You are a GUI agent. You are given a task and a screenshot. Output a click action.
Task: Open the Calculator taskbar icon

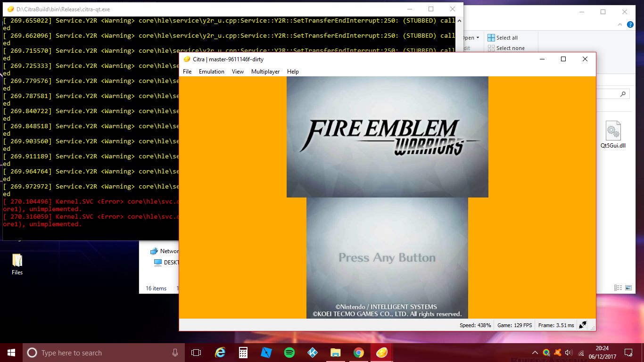coord(243,353)
